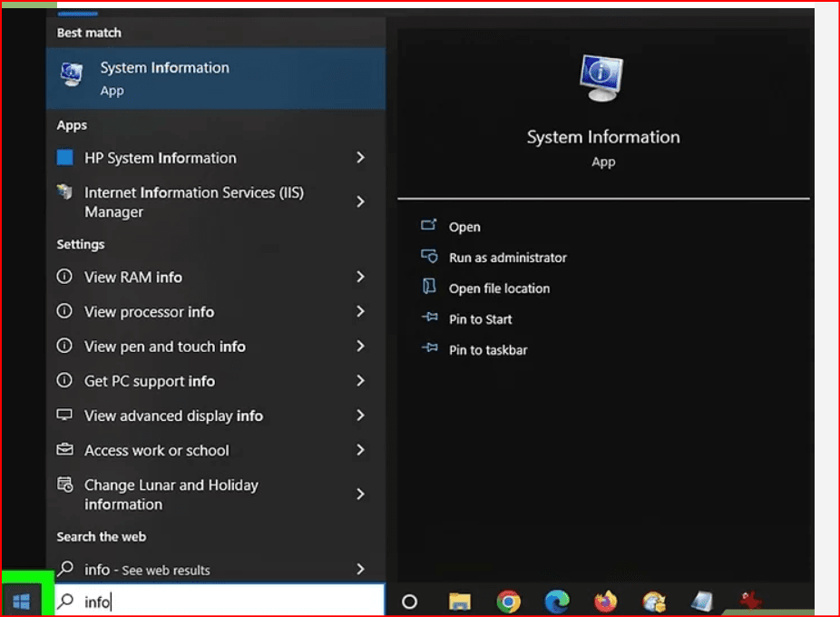Image resolution: width=840 pixels, height=617 pixels.
Task: Open Microsoft Edge from the taskbar
Action: [557, 602]
